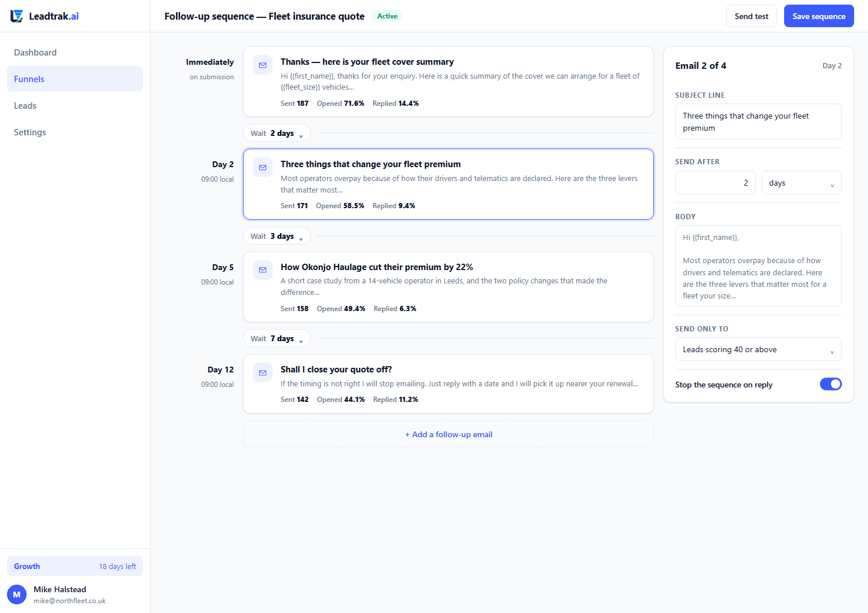868x613 pixels.
Task: Open the send-after days unit dropdown
Action: (x=801, y=183)
